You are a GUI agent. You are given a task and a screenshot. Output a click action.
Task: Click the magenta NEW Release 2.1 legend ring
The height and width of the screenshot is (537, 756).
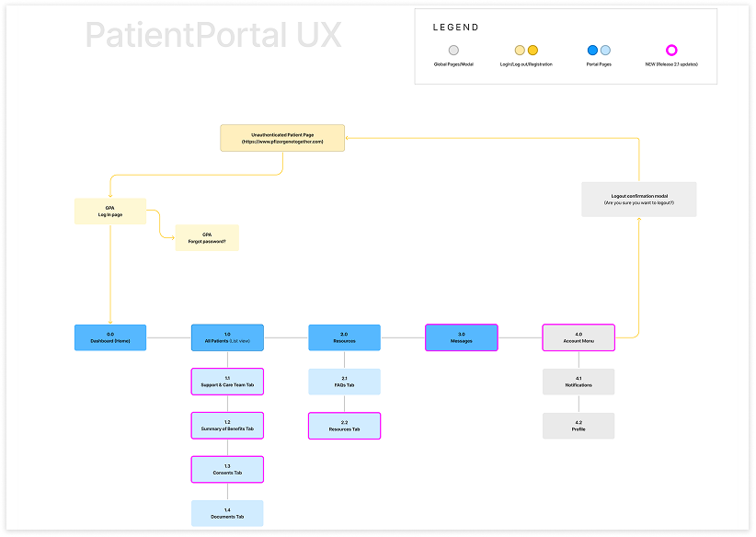(x=671, y=51)
